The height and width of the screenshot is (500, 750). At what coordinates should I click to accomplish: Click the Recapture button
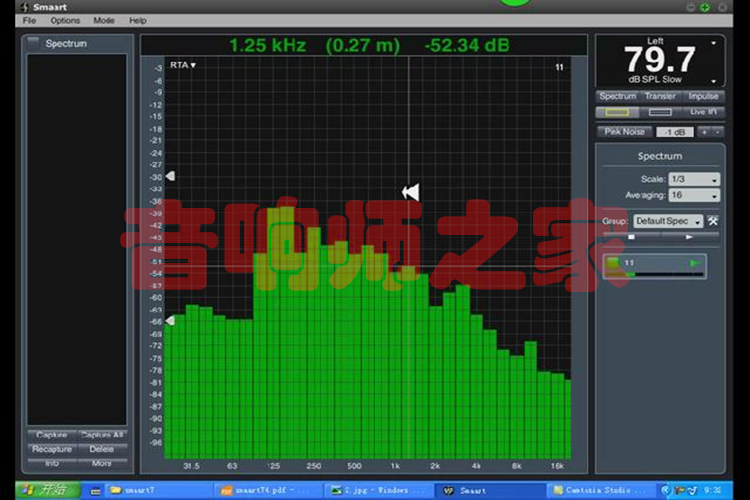(52, 449)
